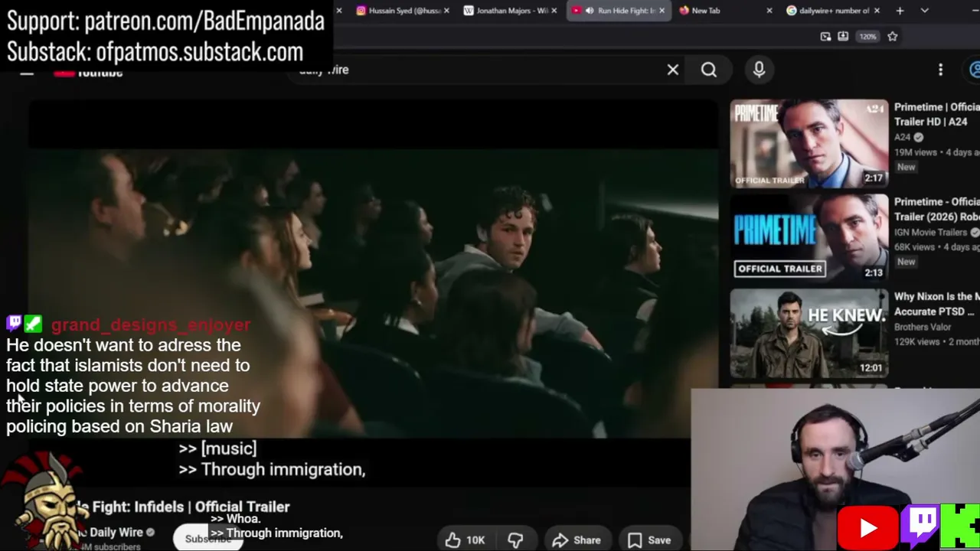Open the YouTube hamburger guide menu
This screenshot has height=551, width=980.
pyautogui.click(x=27, y=72)
